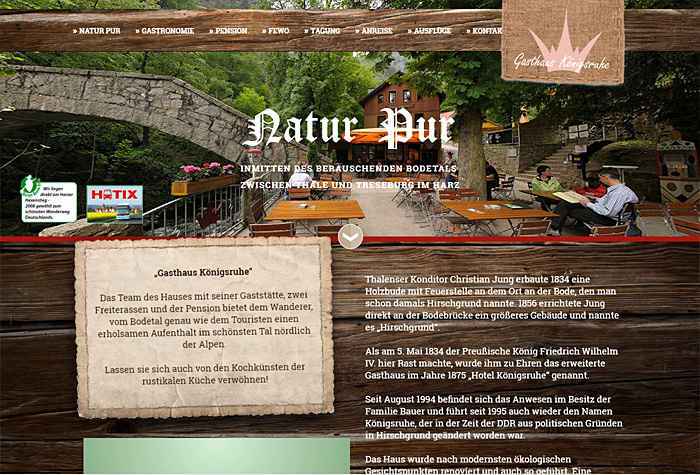Click the paragraph beginning "Das Team des Hauses"
This screenshot has width=700, height=475.
click(204, 320)
